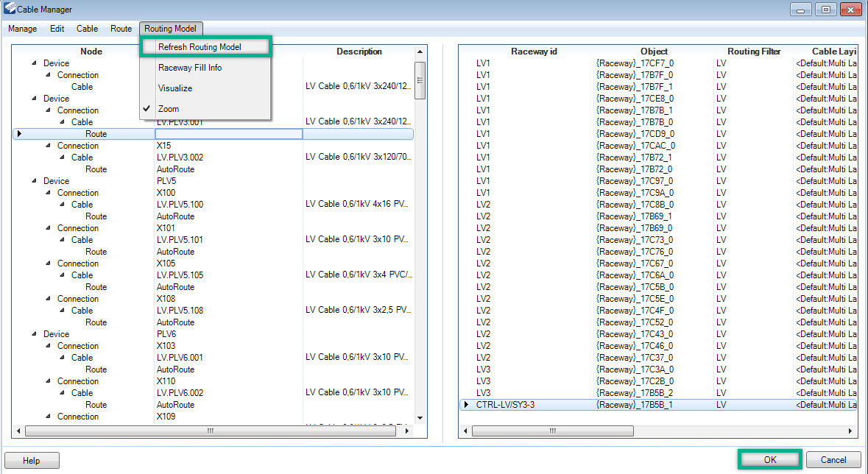Select raceway object {Raceway}_17C2B_0
This screenshot has height=474, width=868.
point(635,381)
